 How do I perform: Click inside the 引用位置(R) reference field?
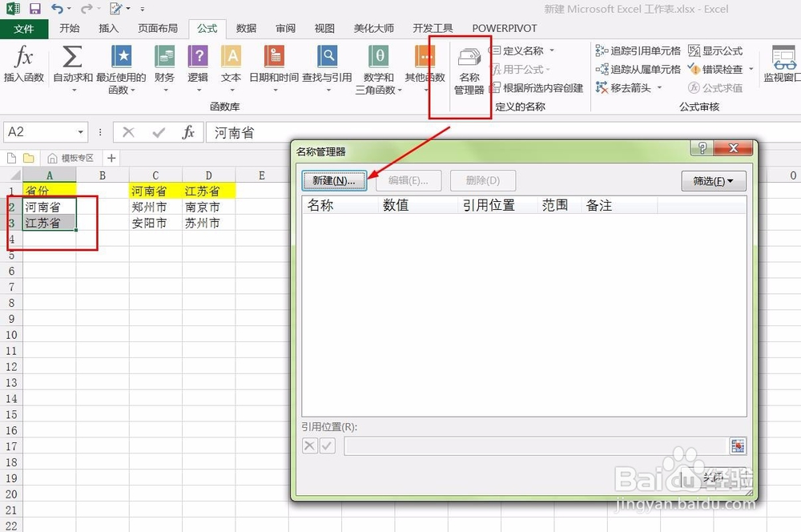[x=529, y=445]
